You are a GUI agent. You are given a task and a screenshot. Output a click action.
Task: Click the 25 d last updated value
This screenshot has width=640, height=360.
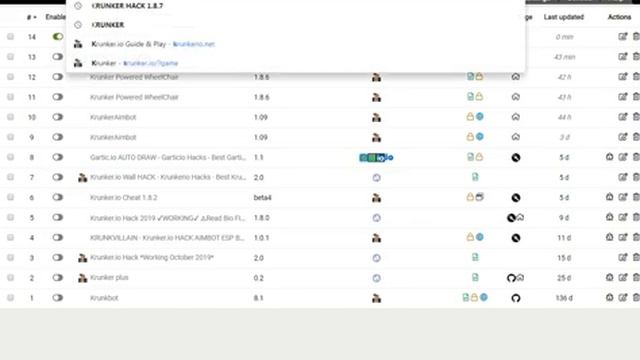[564, 278]
